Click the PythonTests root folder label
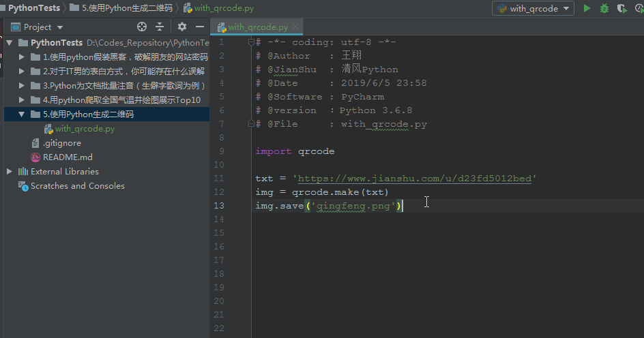Viewport: 644px width, 338px height. pos(56,43)
